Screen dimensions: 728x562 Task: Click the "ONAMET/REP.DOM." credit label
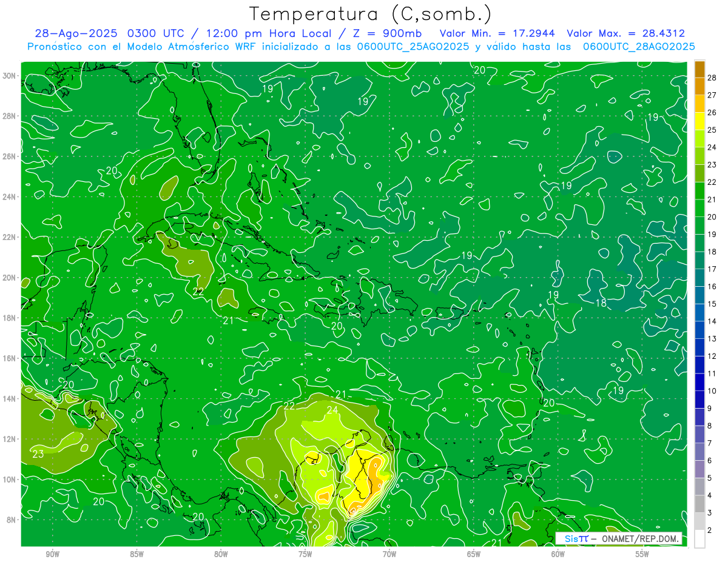639,538
